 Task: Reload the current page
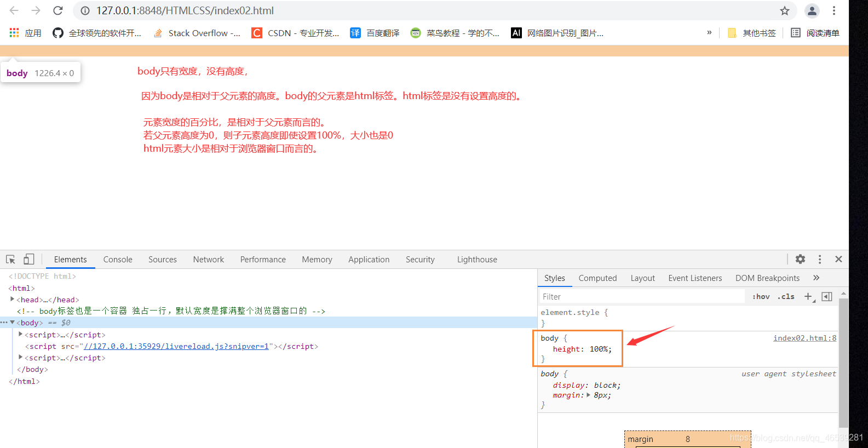pyautogui.click(x=58, y=10)
